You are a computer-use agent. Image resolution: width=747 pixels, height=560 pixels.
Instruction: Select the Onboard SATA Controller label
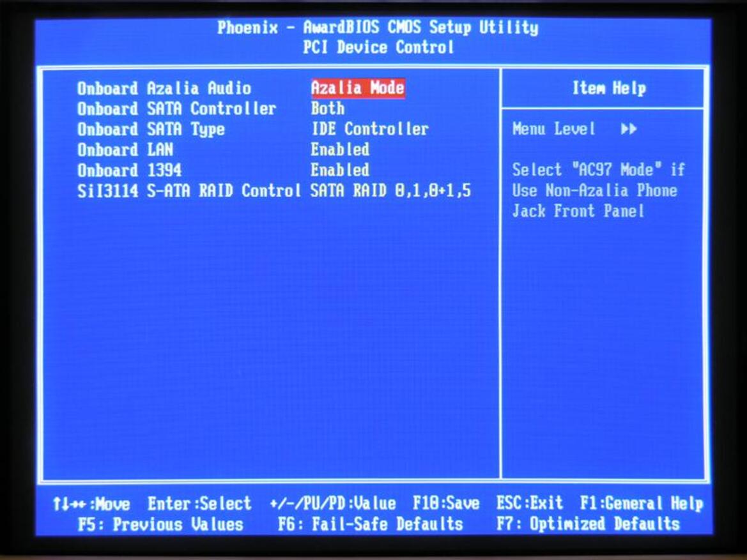pyautogui.click(x=177, y=109)
